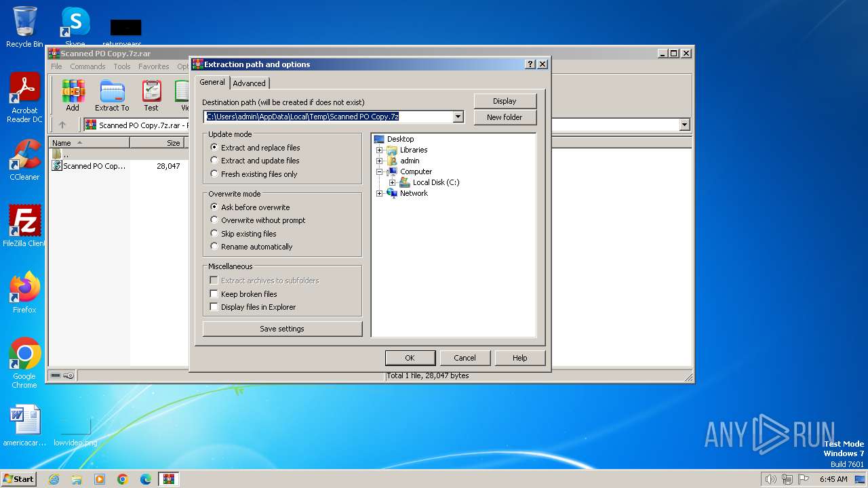
Task: Click the Add toolbar icon in WinRAR
Action: [x=73, y=96]
